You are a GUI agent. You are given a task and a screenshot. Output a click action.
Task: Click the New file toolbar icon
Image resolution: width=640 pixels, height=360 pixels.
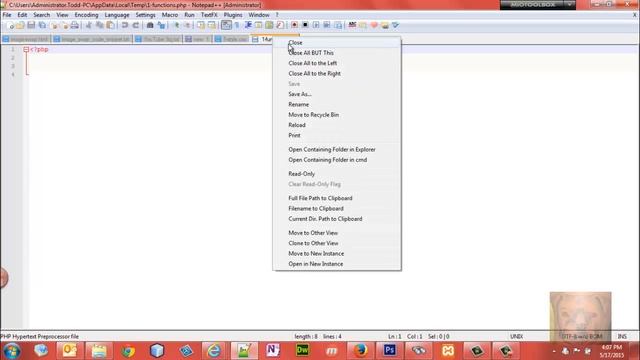point(10,25)
